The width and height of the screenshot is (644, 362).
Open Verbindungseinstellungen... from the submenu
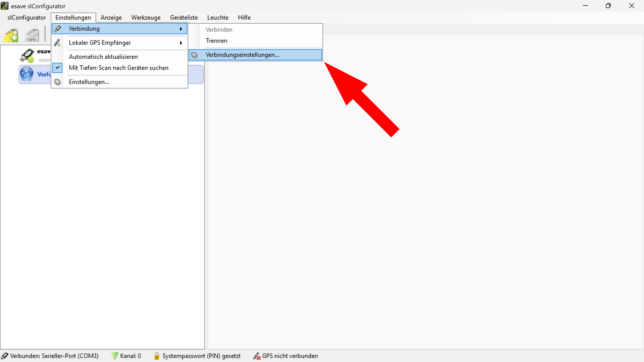[255, 55]
